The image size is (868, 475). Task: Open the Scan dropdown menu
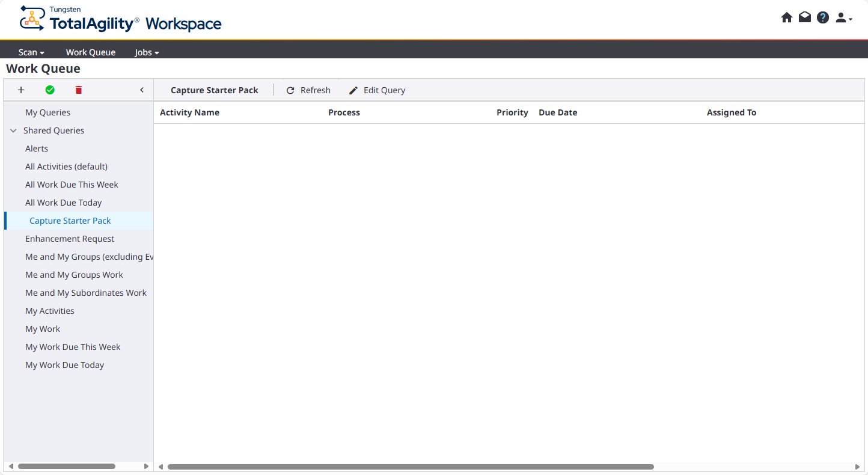(31, 52)
